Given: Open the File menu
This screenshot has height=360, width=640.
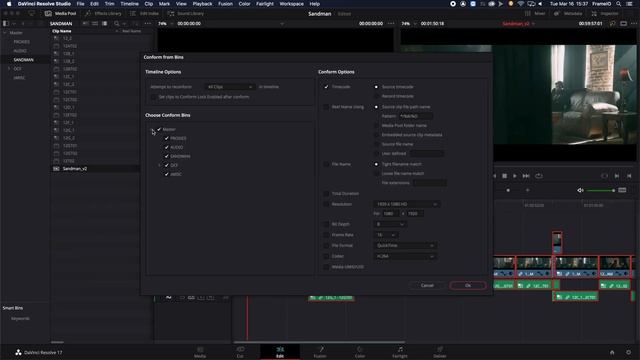Looking at the screenshot, I should click(x=80, y=4).
